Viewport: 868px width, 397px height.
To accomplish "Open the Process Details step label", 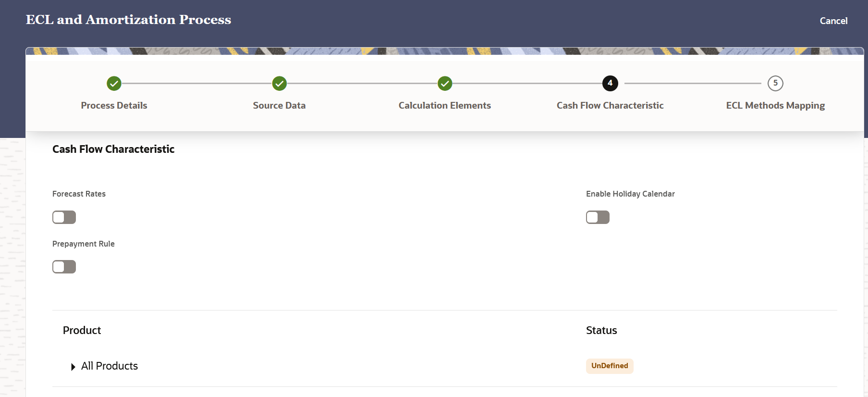I will [x=114, y=105].
